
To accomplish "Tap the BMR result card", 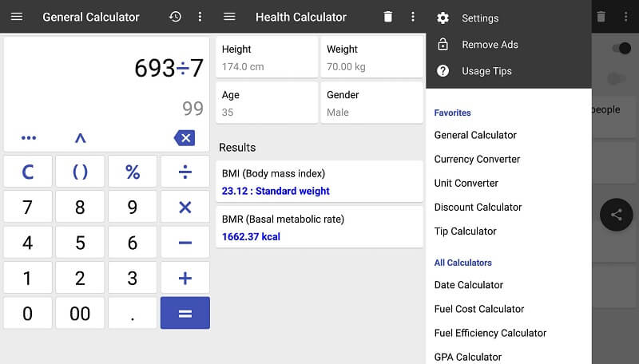I will coord(319,227).
